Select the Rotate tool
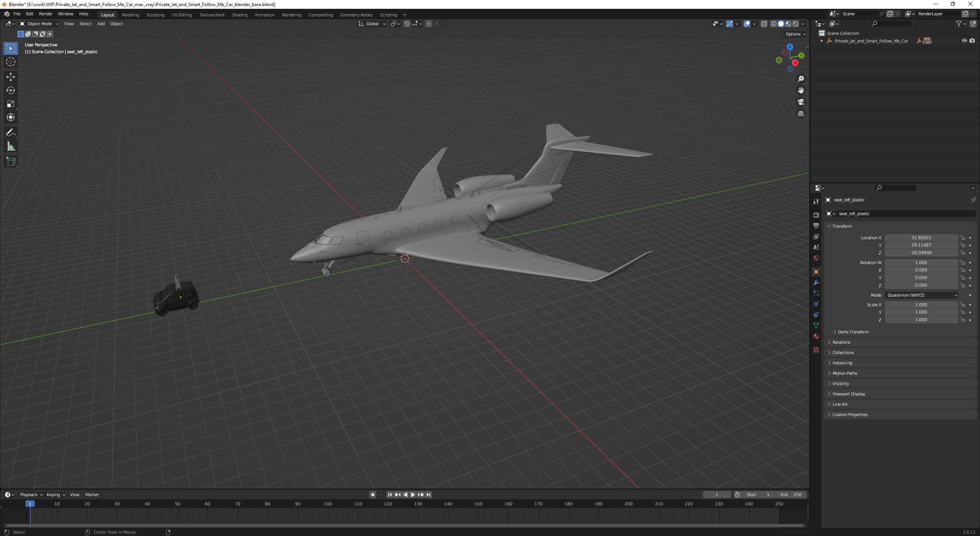 click(x=11, y=90)
